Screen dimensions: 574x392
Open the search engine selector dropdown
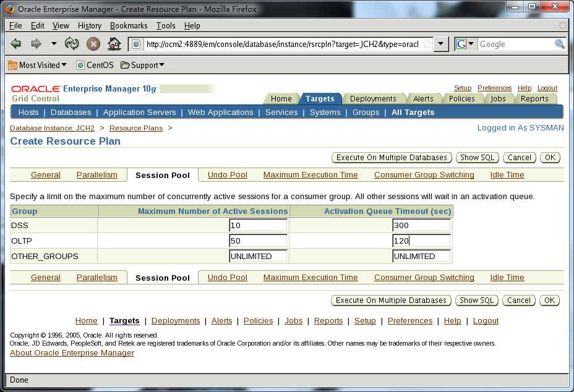tap(466, 44)
